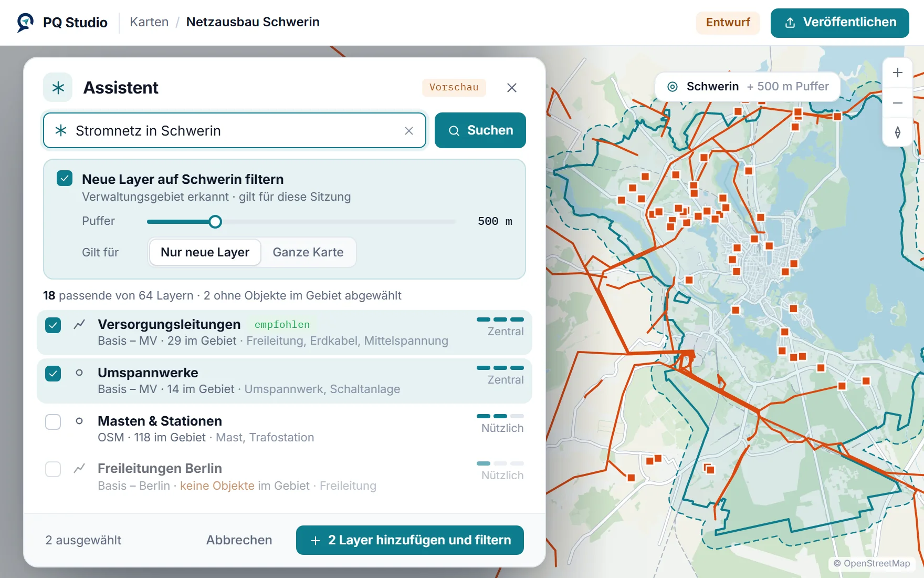Clear the search field text
This screenshot has height=578, width=924.
pos(409,131)
